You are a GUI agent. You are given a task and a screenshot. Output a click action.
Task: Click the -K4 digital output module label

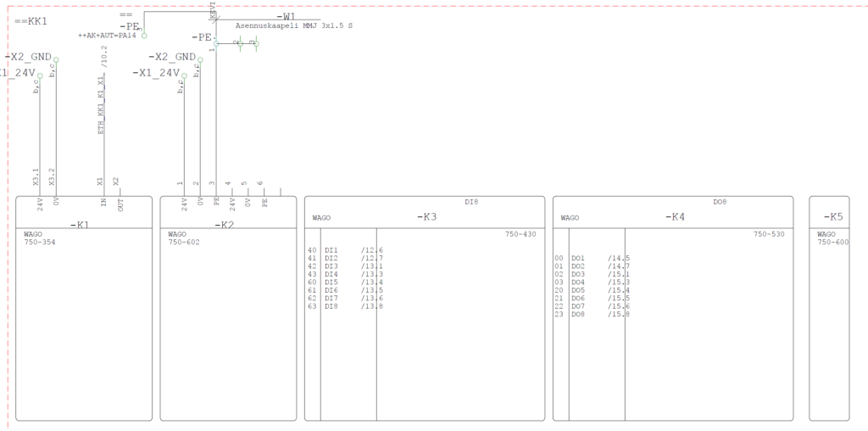[x=675, y=217]
